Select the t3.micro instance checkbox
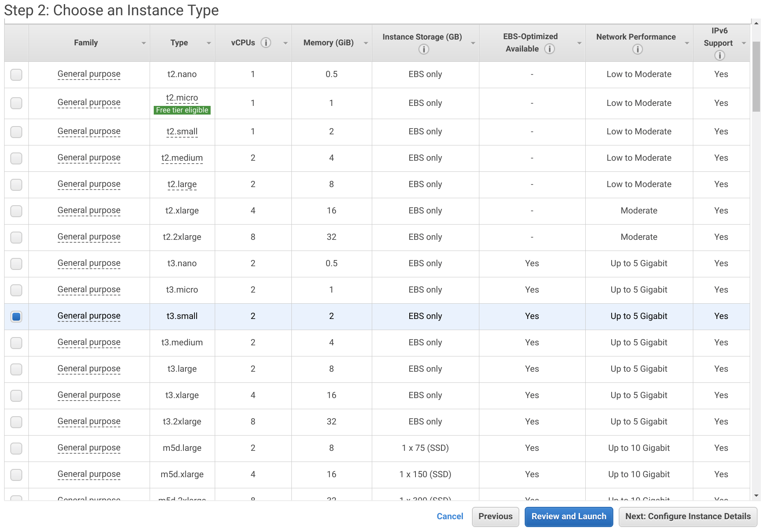The width and height of the screenshot is (765, 532). click(x=16, y=290)
